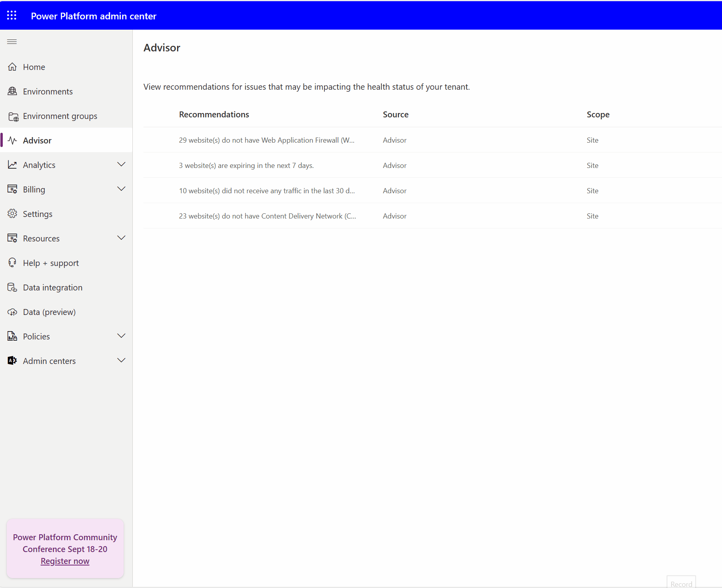Open Settings via the gear icon
Image resolution: width=722 pixels, height=588 pixels.
(12, 214)
